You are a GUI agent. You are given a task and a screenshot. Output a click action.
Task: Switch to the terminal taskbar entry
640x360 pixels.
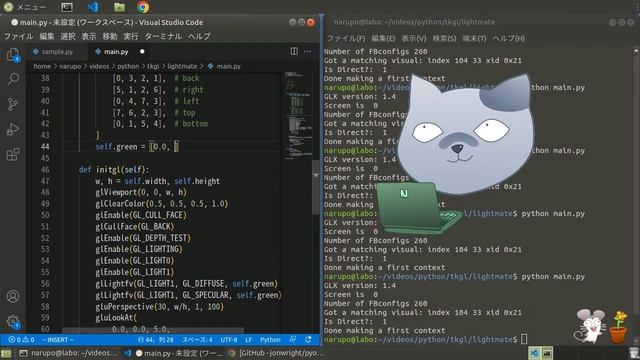pos(69,353)
